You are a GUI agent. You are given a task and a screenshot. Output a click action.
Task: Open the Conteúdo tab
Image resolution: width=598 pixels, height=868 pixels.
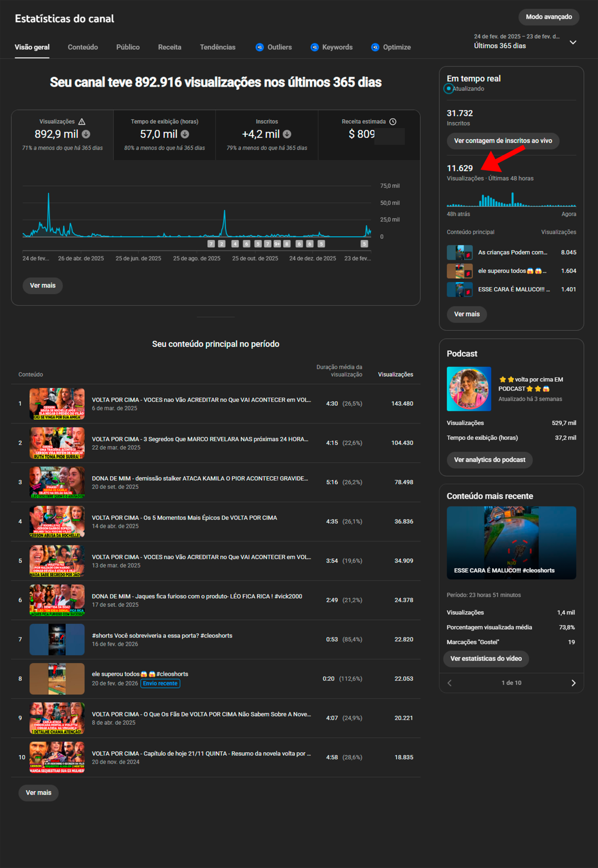click(83, 47)
